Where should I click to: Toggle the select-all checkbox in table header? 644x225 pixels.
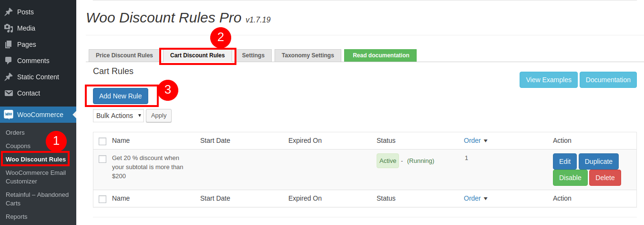point(102,141)
